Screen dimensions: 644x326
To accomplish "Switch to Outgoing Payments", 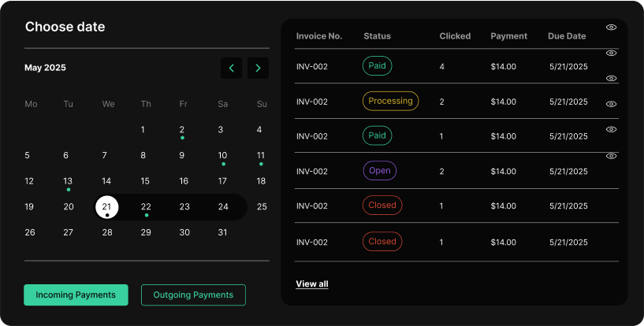I will tap(193, 295).
